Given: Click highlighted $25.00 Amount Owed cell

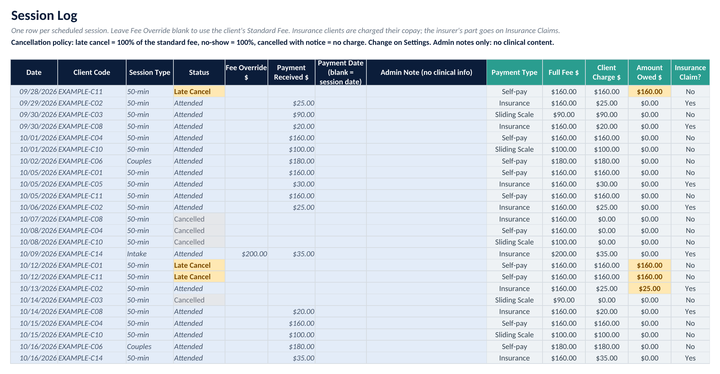Looking at the screenshot, I should tap(649, 289).
